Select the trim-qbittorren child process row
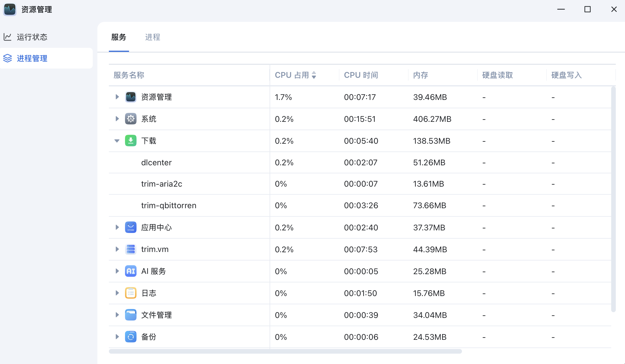Screen dimensions: 625x364 (168, 205)
